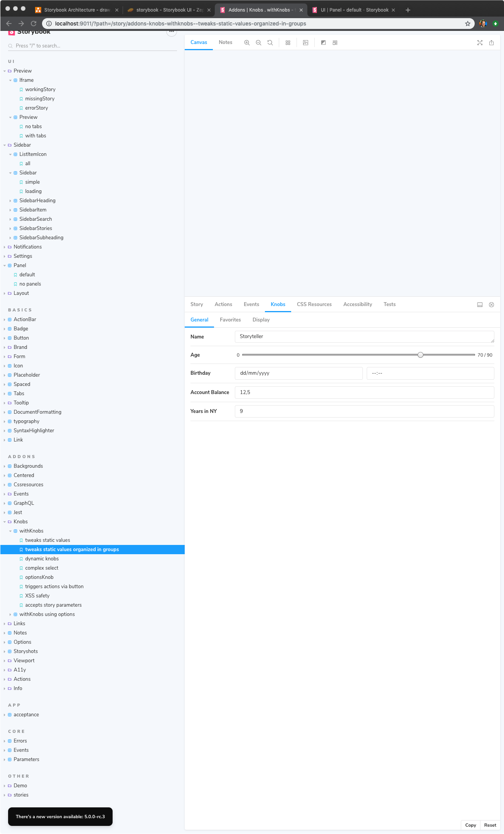Image resolution: width=504 pixels, height=834 pixels.
Task: Open the Events panel tab
Action: [x=251, y=305]
